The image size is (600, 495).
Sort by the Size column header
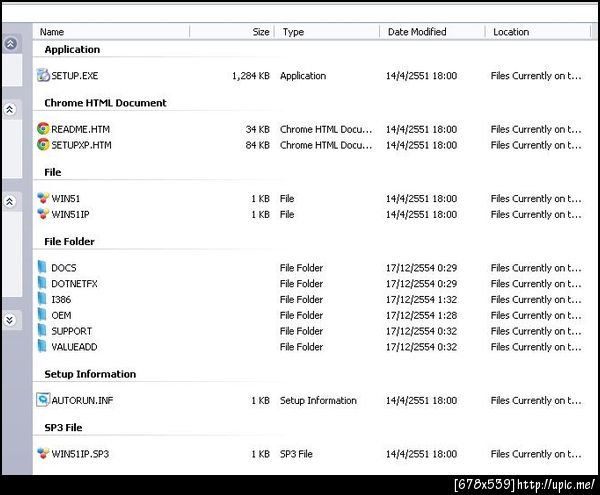click(232, 32)
